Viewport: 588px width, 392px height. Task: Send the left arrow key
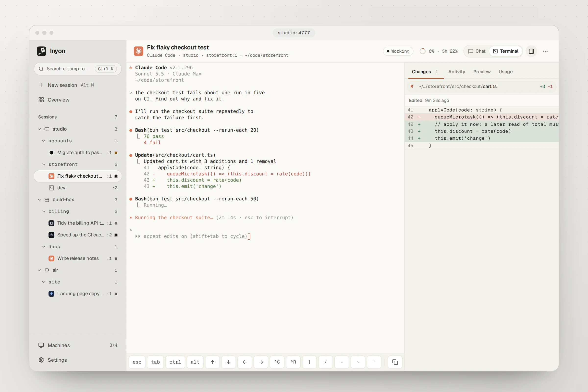(x=245, y=362)
